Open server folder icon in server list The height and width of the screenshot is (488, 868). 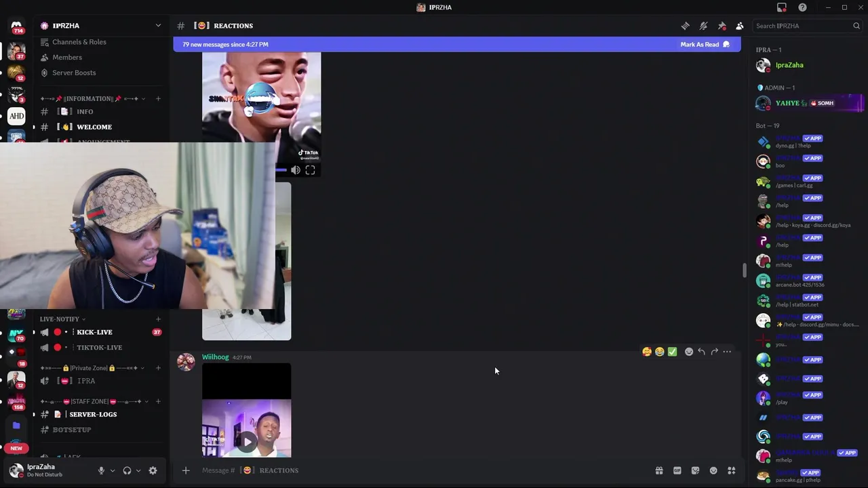click(16, 426)
